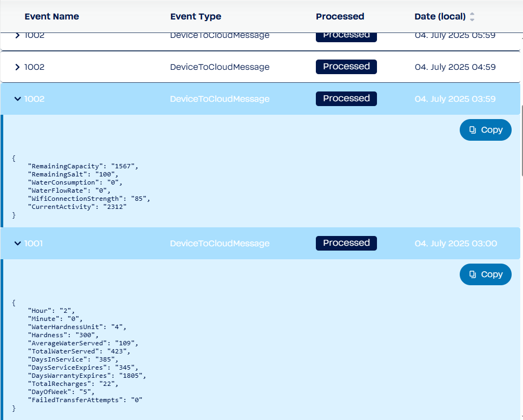
Task: Click the Date (local) column header
Action: [440, 17]
